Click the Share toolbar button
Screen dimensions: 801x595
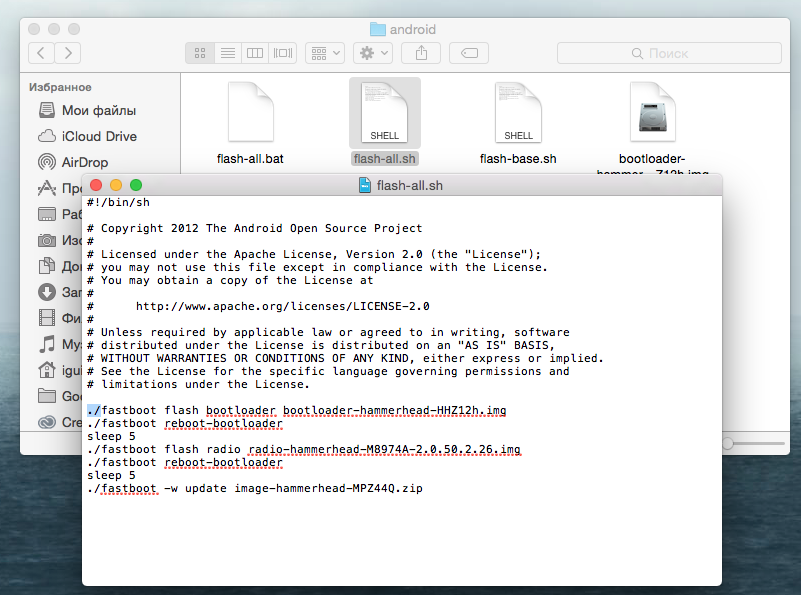421,53
